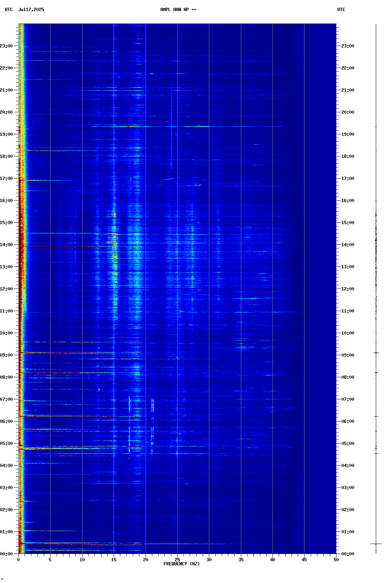Click the right-side '14:00' time label

(x=348, y=245)
